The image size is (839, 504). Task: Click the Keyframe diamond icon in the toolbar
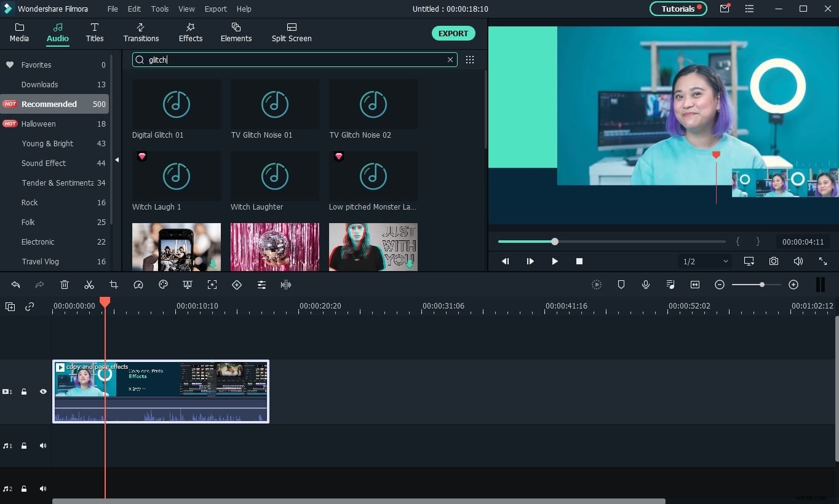coord(237,285)
